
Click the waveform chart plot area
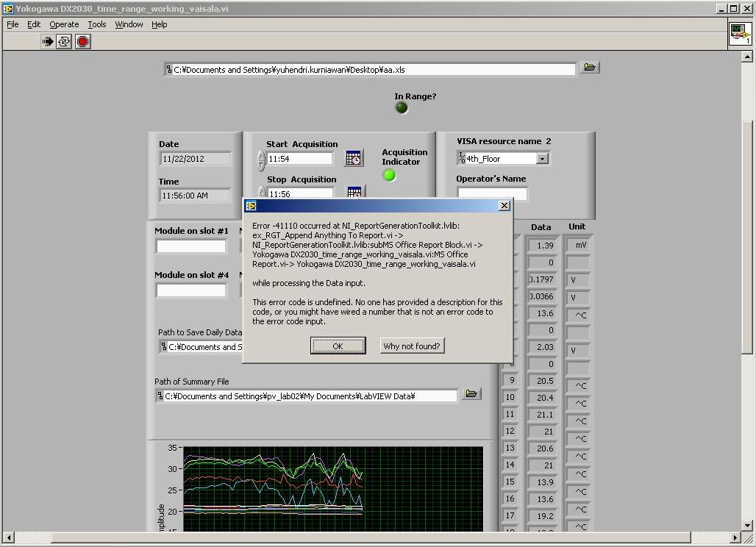click(333, 489)
